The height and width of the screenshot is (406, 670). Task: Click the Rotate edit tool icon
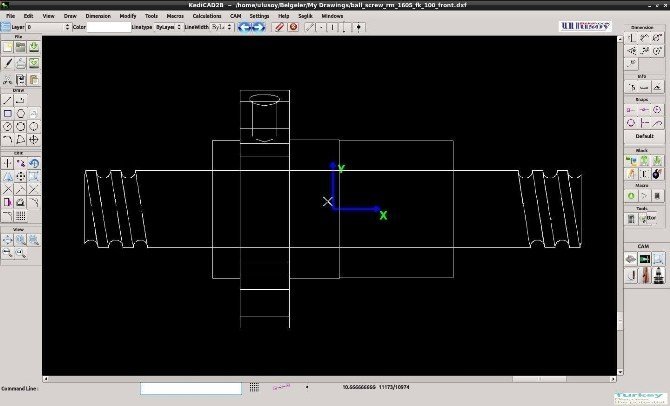(34, 164)
